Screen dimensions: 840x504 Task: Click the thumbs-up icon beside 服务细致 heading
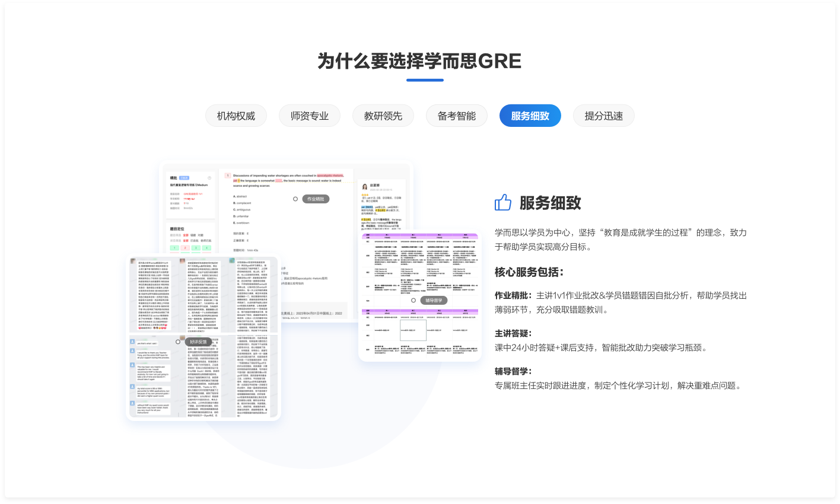click(502, 203)
